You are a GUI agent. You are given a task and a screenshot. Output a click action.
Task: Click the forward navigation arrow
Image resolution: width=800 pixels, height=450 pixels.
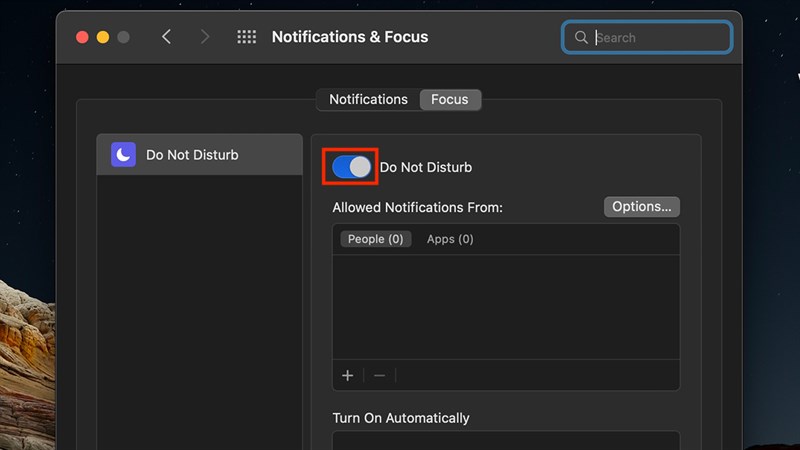click(205, 37)
